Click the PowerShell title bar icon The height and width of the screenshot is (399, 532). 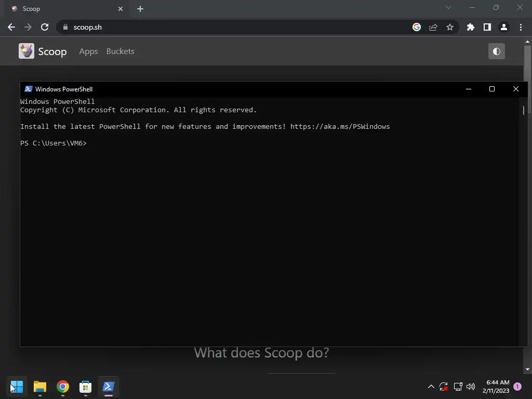pos(29,89)
